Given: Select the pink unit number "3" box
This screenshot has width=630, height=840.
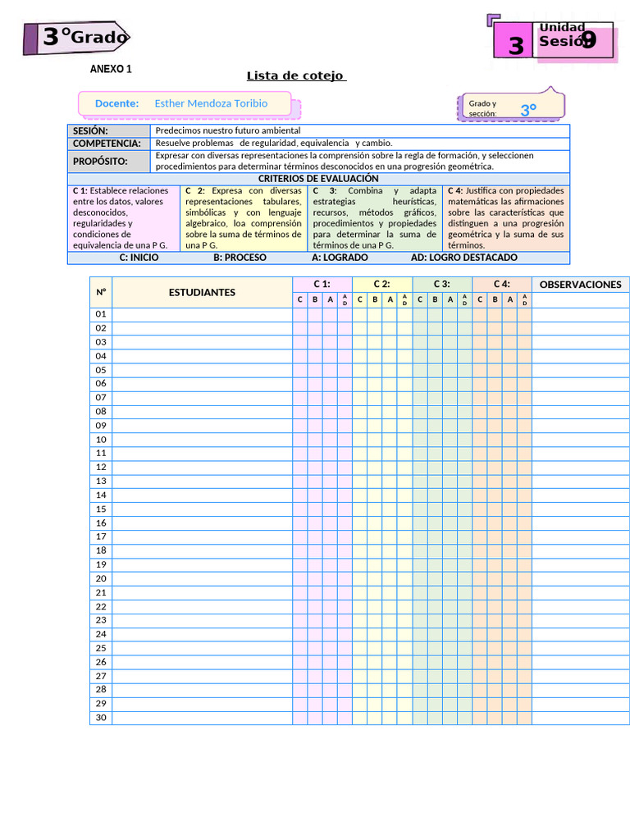Looking at the screenshot, I should pos(514,41).
